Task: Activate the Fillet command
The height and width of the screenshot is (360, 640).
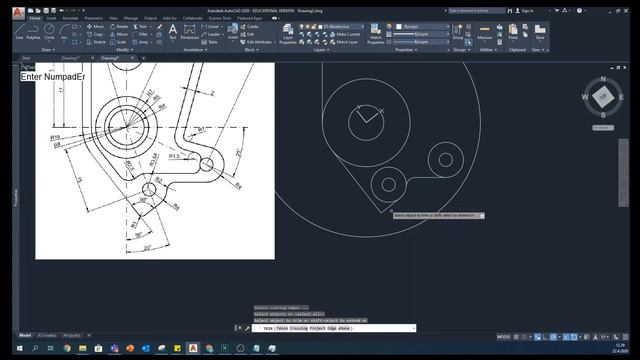Action: pyautogui.click(x=140, y=34)
